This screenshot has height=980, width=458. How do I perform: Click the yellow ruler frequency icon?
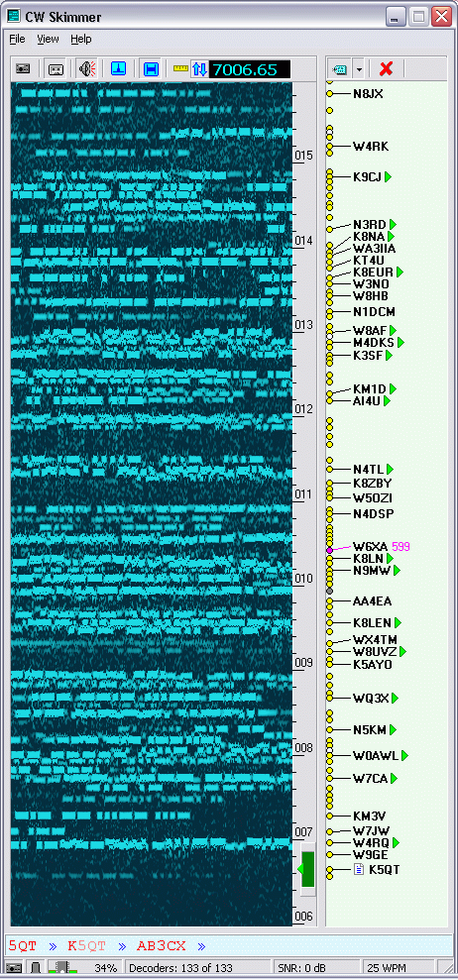(x=180, y=68)
